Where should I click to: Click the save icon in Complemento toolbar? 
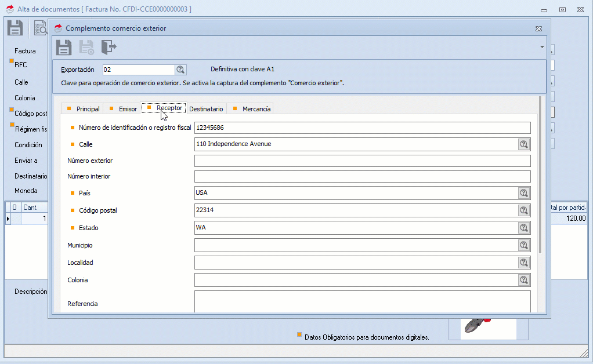(64, 47)
